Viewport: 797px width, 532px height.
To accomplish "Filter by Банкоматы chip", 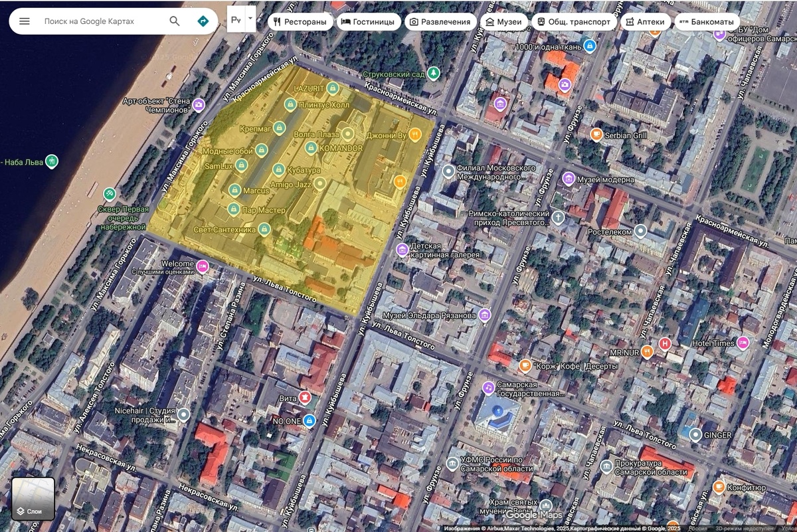I will tap(707, 21).
